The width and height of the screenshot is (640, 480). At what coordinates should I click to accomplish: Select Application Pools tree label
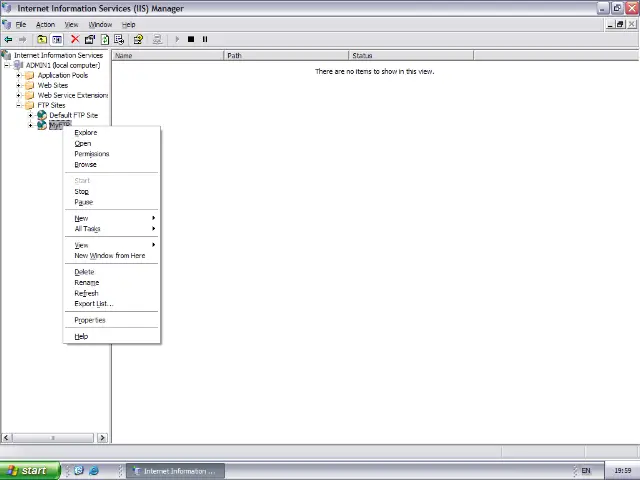pos(63,76)
